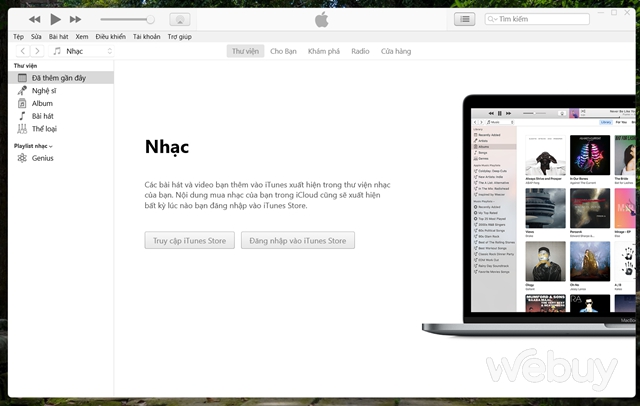
Task: Click the Truy cập iTunes Store button
Action: (189, 240)
